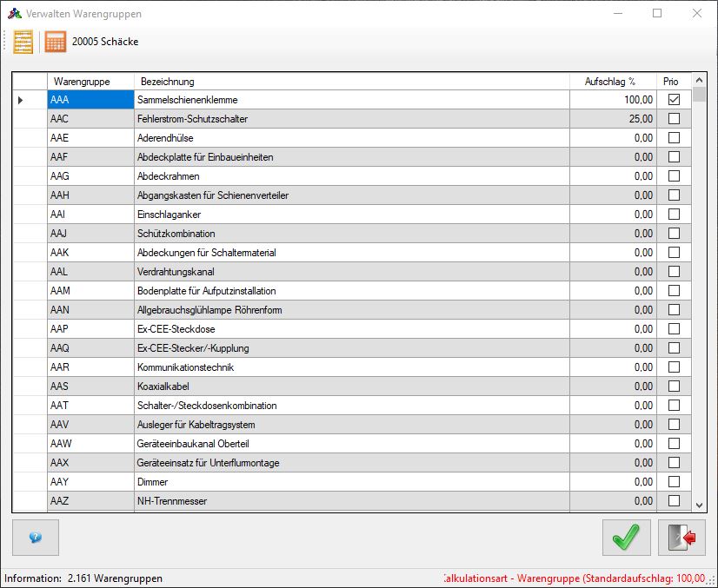Click the red Kalkulationsart status text
The image size is (718, 588).
(575, 578)
